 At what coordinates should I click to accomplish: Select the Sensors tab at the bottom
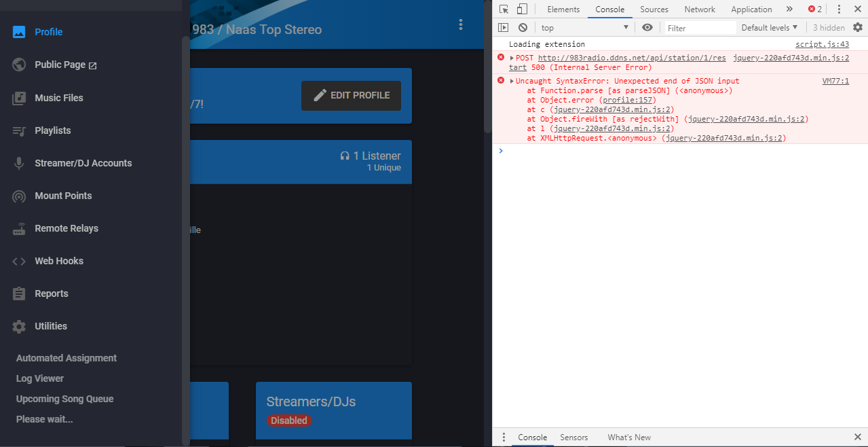[x=573, y=437]
